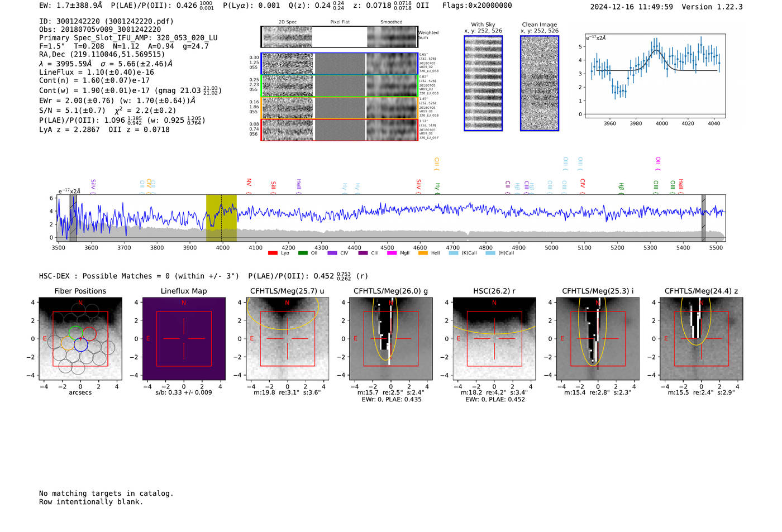Viewport: 782px width, 532px height.
Task: Select the green-bordered fiber 2D spectrum row
Action: click(x=340, y=86)
